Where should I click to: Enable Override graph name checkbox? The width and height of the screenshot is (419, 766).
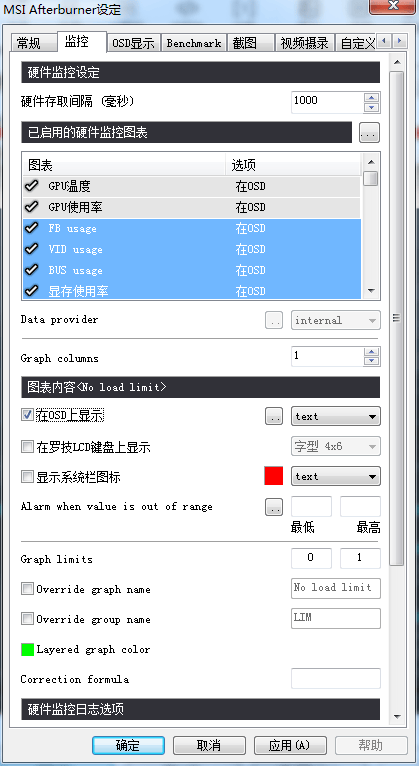coord(27,589)
